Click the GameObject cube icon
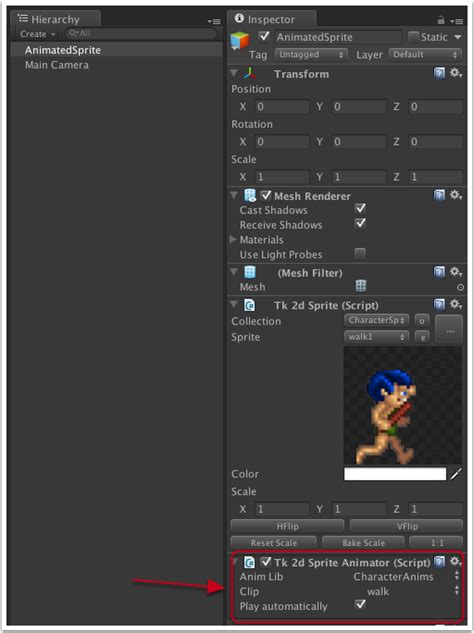The width and height of the screenshot is (474, 633). [x=240, y=41]
